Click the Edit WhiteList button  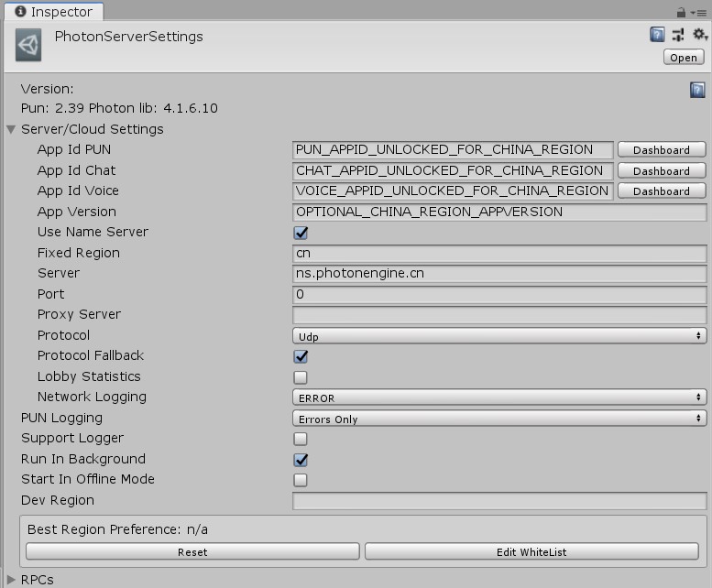coord(531,551)
